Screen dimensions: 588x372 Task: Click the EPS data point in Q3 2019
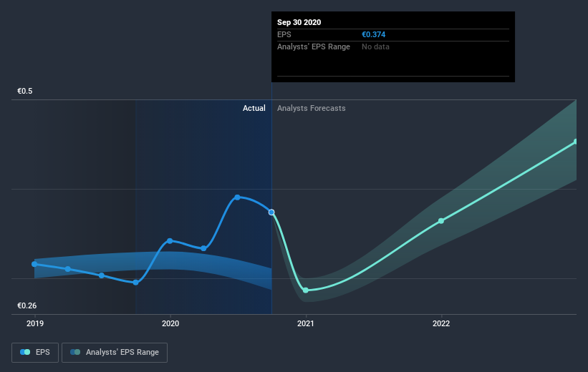tap(102, 275)
